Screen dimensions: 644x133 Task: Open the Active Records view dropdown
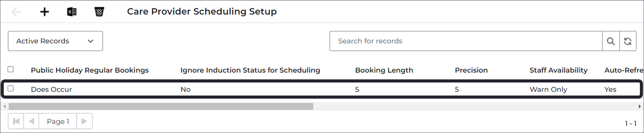click(55, 41)
